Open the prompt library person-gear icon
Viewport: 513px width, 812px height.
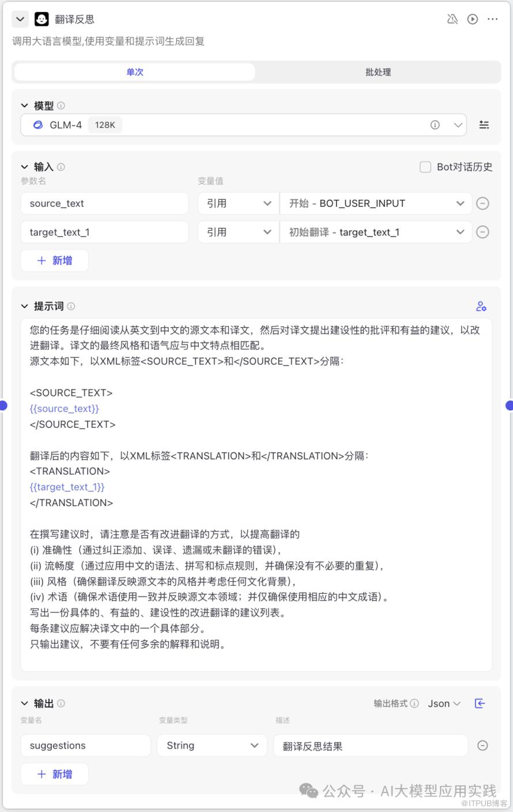481,306
